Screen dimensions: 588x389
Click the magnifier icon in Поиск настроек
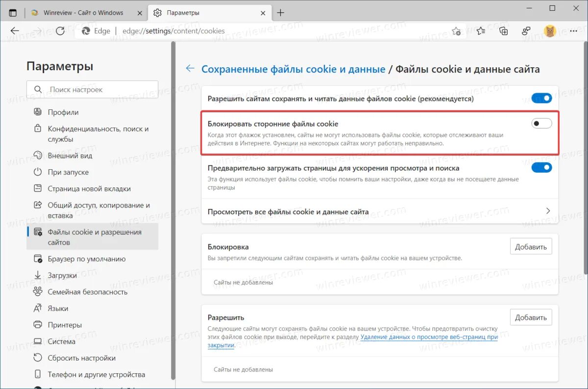pyautogui.click(x=38, y=90)
